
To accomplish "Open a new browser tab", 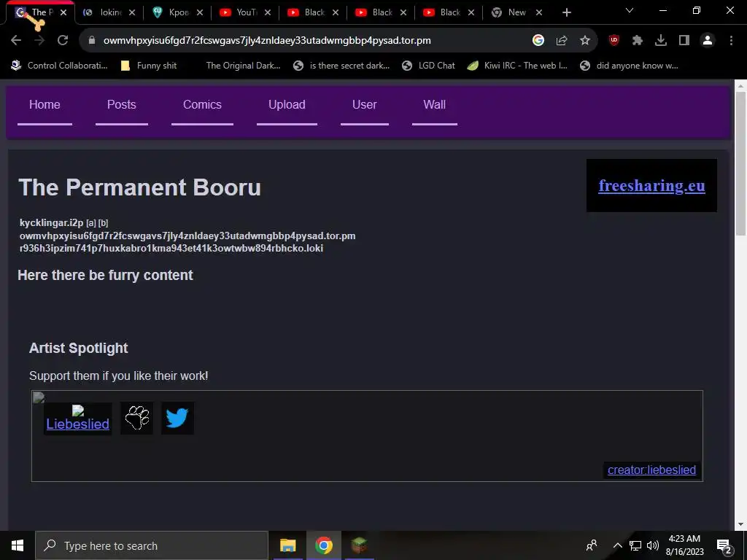I will coord(566,12).
